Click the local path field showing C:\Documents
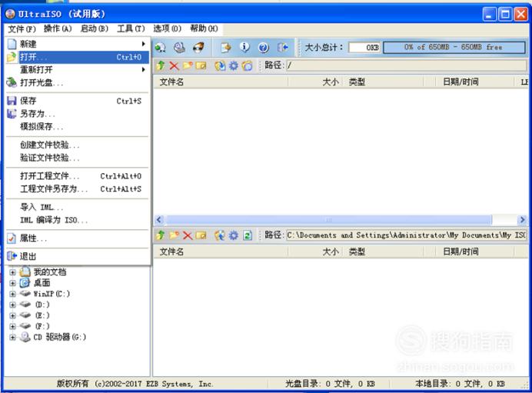Screen dimensions: 532x393 (407, 235)
